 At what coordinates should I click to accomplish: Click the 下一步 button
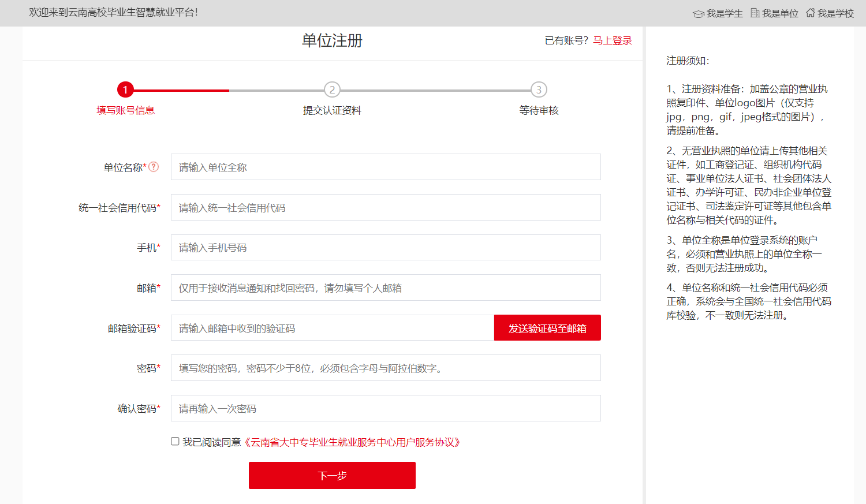332,475
